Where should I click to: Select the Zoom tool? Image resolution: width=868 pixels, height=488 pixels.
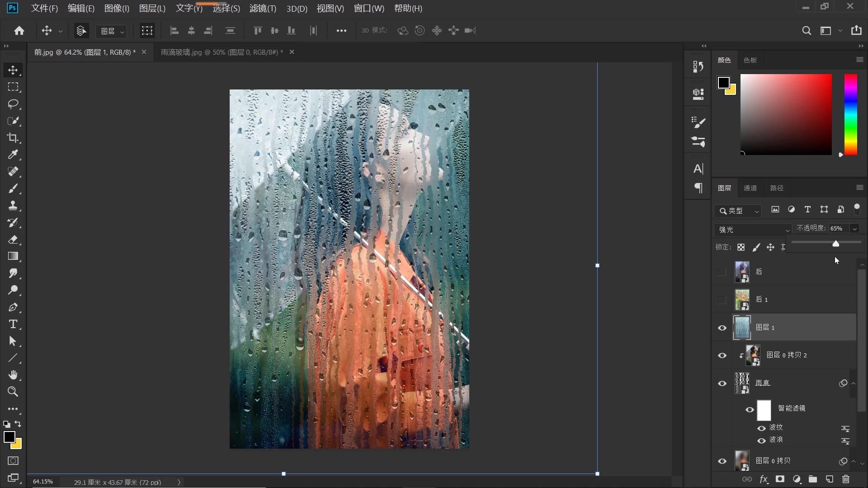coord(13,392)
